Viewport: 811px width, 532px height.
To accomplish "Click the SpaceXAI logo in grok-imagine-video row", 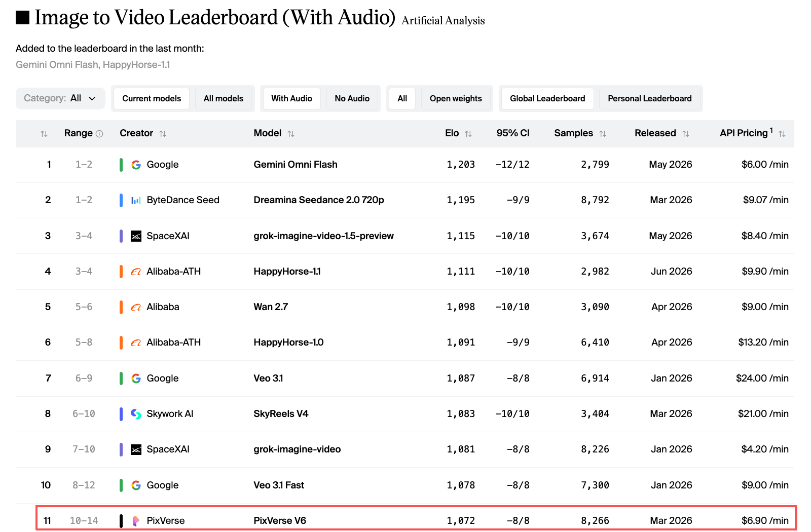I will pos(136,449).
